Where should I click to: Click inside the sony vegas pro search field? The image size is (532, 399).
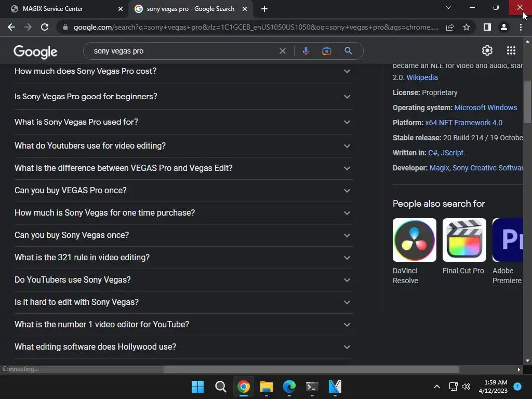(183, 51)
